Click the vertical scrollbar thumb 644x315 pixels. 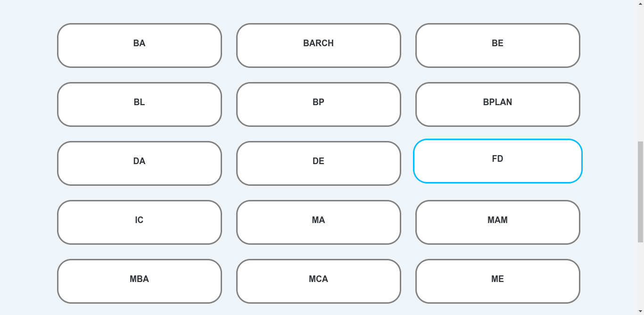(640, 191)
